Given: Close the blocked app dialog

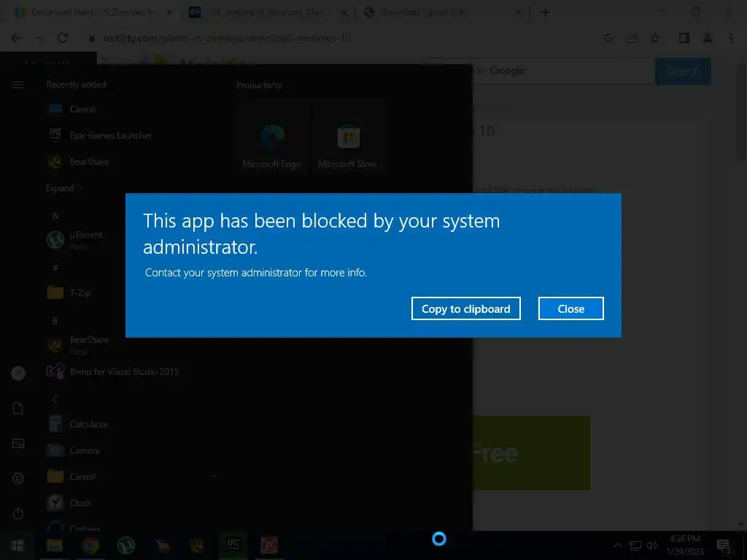Looking at the screenshot, I should (x=570, y=308).
